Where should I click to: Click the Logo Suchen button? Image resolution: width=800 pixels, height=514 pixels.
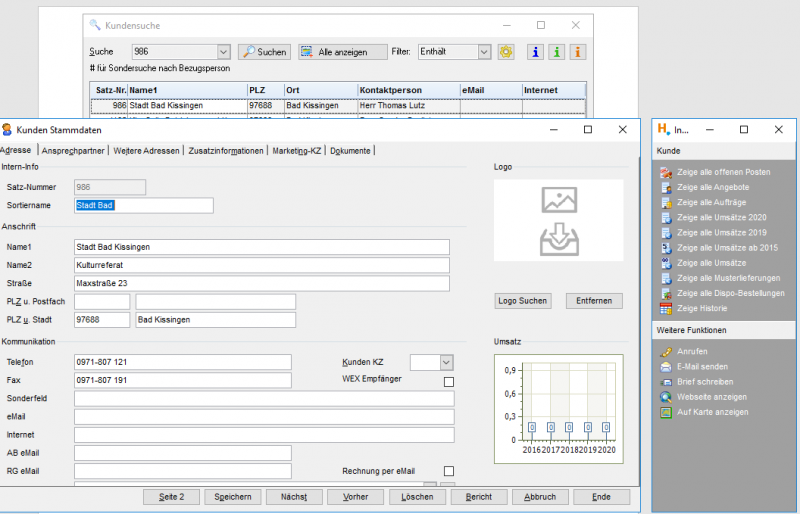point(522,301)
